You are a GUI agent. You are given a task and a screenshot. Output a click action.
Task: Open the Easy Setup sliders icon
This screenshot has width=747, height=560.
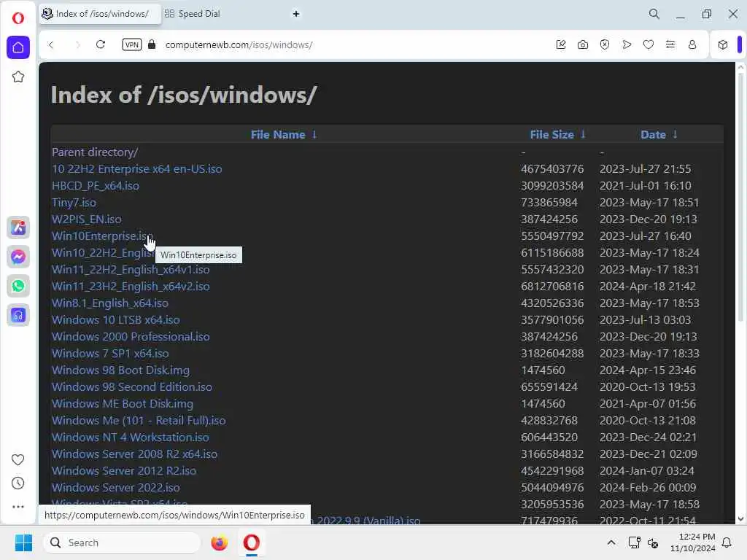670,44
